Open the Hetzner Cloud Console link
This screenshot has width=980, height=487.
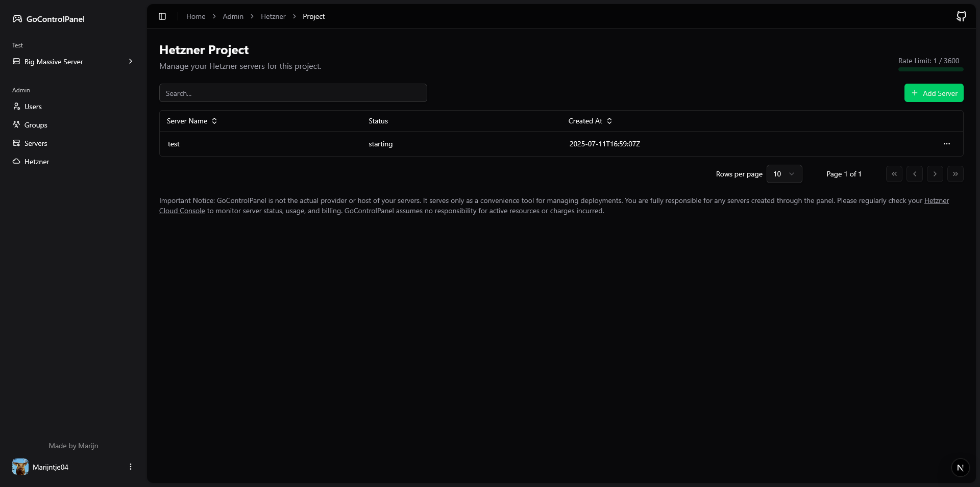182,211
